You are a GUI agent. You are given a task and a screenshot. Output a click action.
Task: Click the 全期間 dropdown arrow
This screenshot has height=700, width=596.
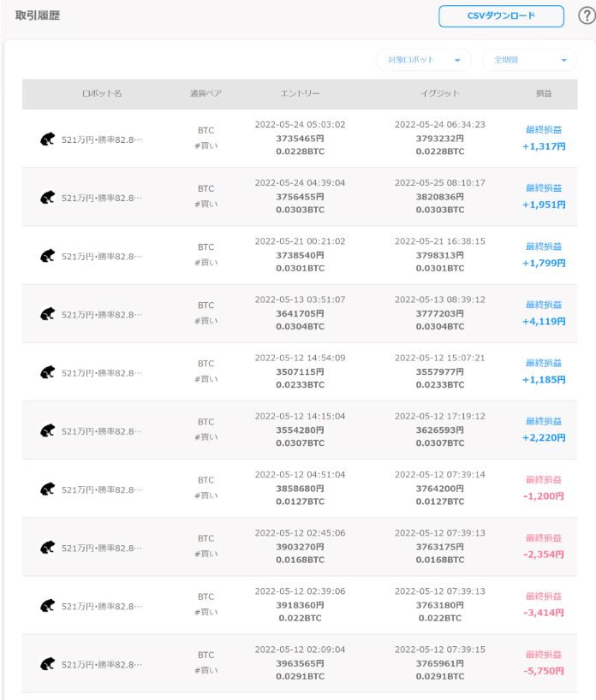coord(563,60)
